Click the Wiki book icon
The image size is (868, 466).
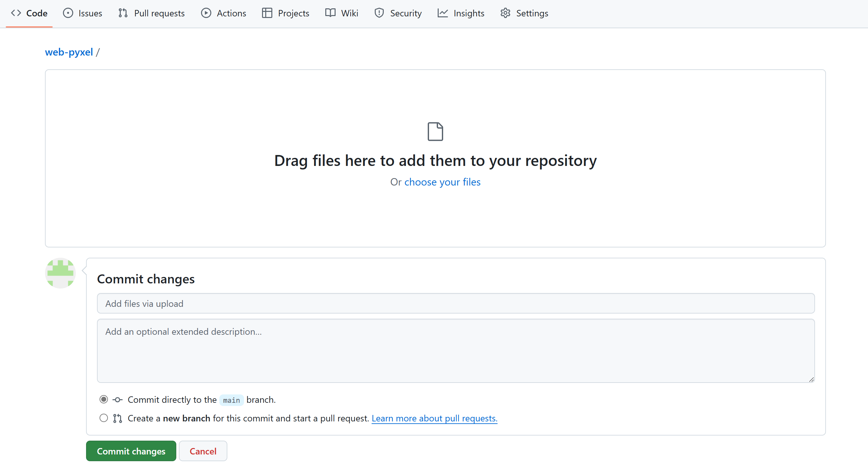pyautogui.click(x=330, y=13)
